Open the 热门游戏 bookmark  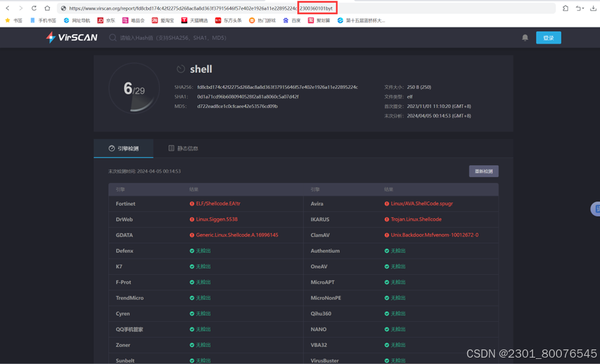click(x=262, y=20)
